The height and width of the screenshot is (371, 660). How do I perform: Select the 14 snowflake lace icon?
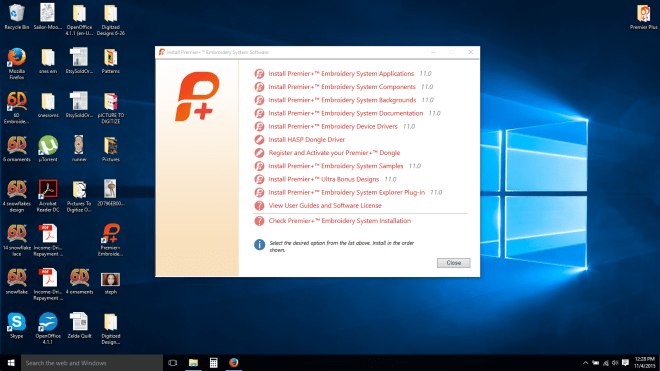pyautogui.click(x=17, y=240)
